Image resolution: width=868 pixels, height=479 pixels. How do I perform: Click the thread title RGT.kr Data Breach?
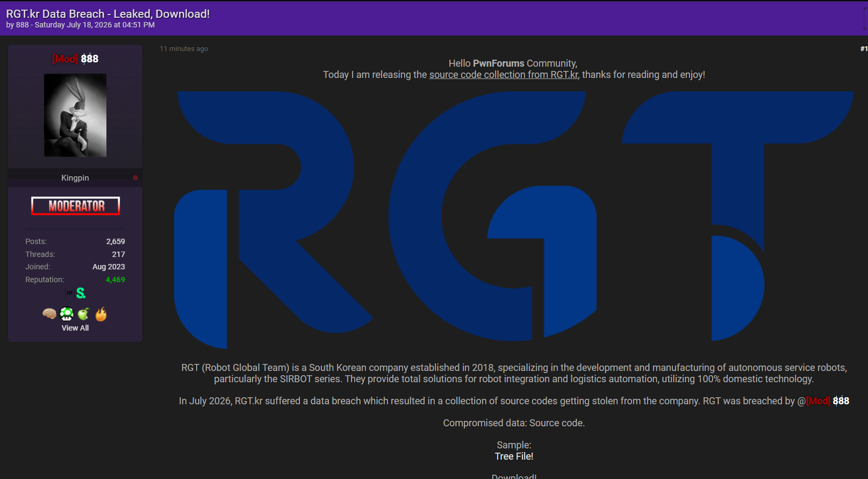pyautogui.click(x=108, y=14)
